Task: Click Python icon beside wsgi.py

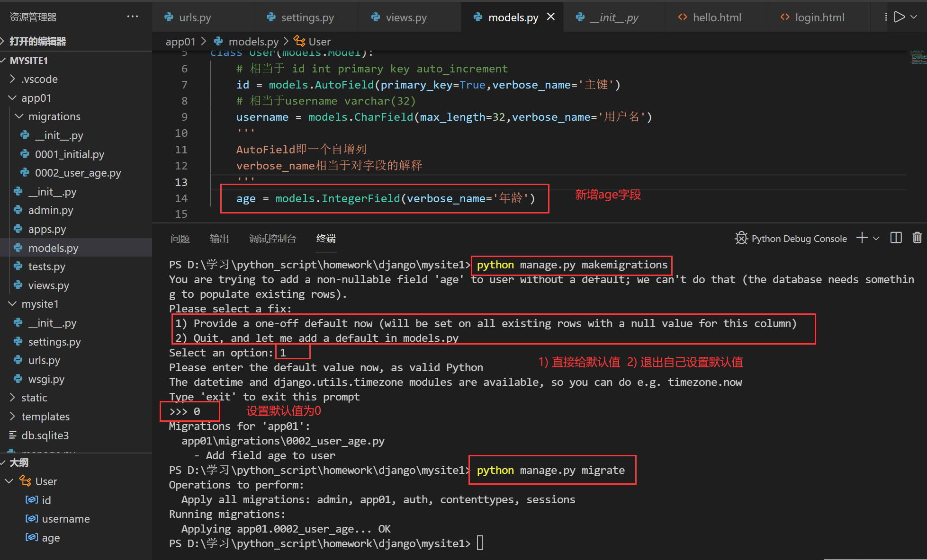Action: (18, 379)
